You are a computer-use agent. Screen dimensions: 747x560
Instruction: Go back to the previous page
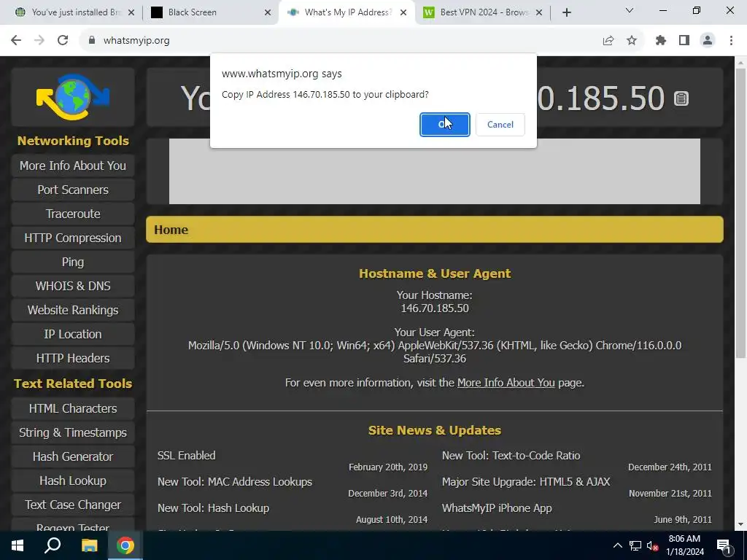(x=16, y=41)
